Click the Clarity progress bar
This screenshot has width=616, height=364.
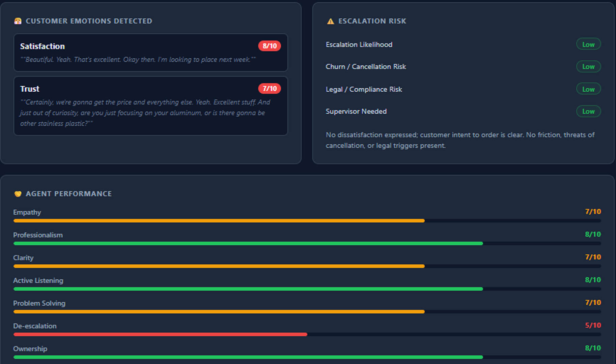(307, 266)
